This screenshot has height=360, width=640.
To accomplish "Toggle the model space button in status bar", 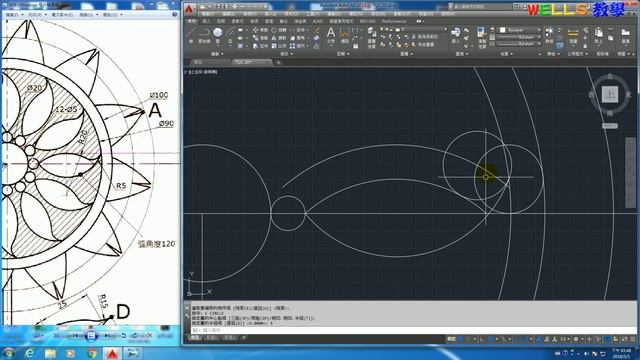I will pos(451,339).
